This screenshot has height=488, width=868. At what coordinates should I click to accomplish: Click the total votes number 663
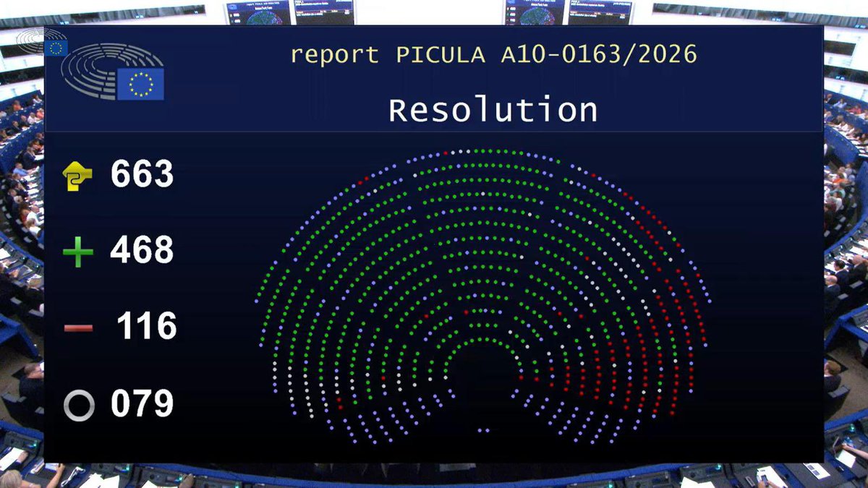(142, 175)
